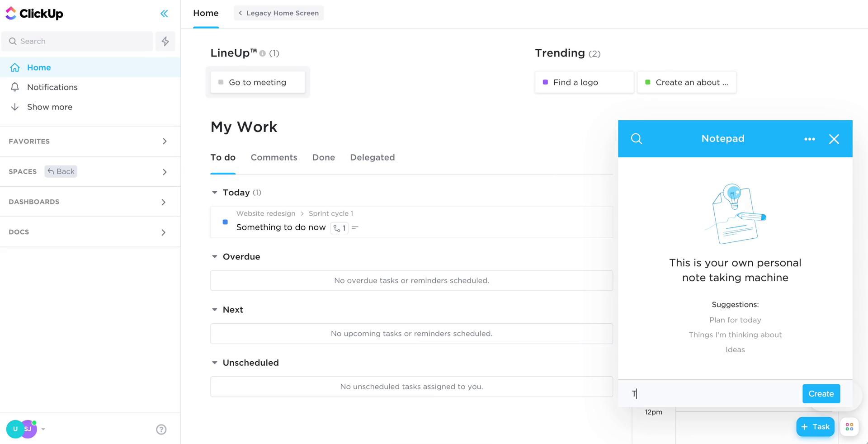Open the Something to do now task
The width and height of the screenshot is (868, 444).
tap(281, 227)
